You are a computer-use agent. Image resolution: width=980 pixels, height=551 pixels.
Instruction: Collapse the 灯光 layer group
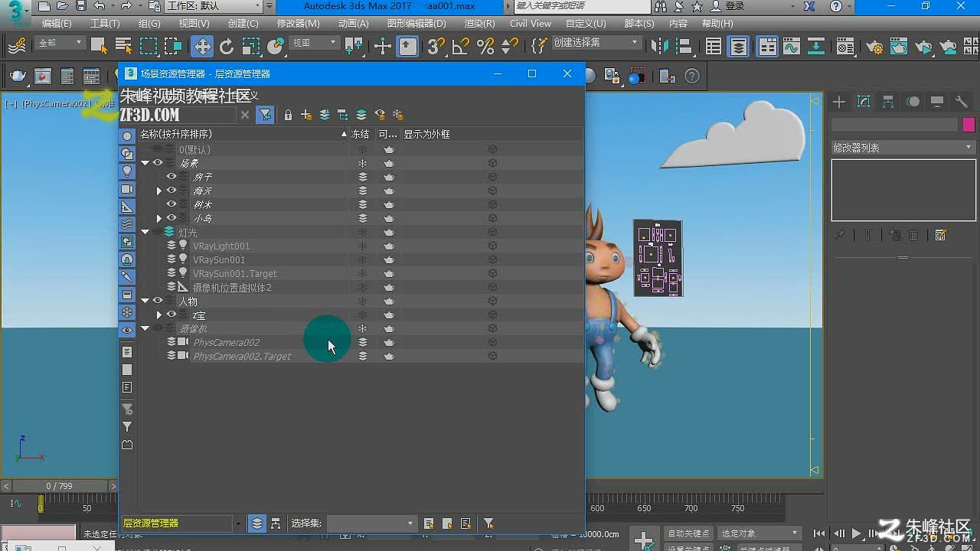[x=145, y=232]
